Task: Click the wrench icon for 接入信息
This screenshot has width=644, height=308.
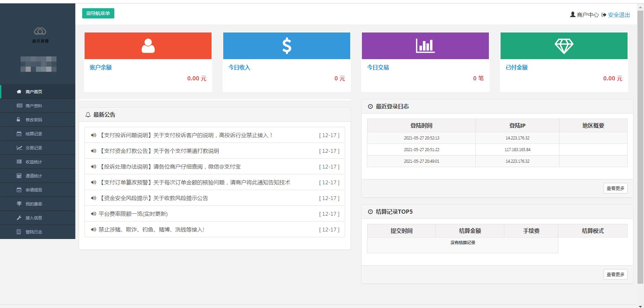Action: [x=19, y=218]
